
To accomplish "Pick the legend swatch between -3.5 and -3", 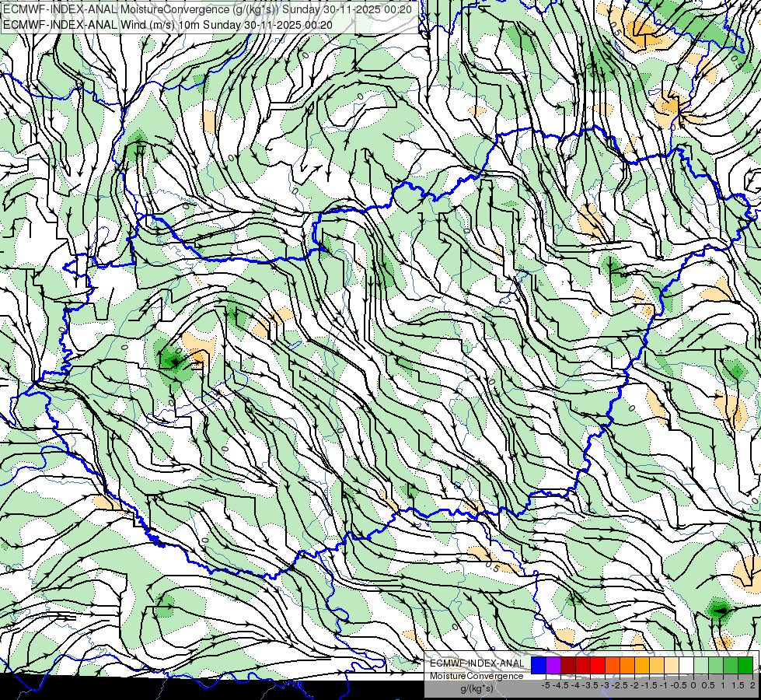I will [x=598, y=665].
